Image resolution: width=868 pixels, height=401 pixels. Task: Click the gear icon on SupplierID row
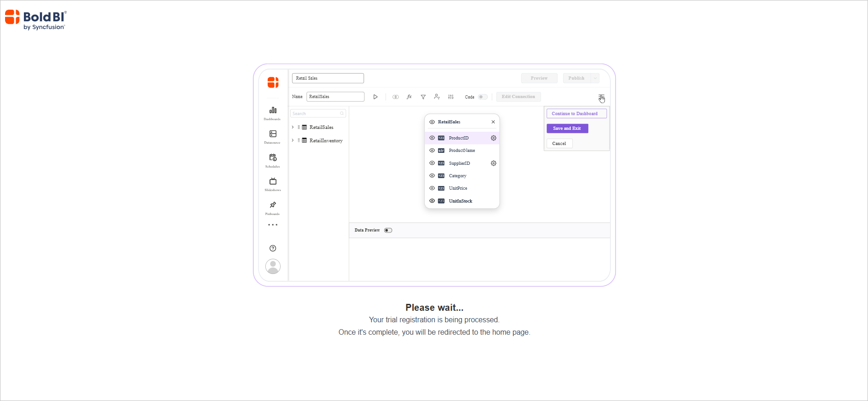coord(493,163)
